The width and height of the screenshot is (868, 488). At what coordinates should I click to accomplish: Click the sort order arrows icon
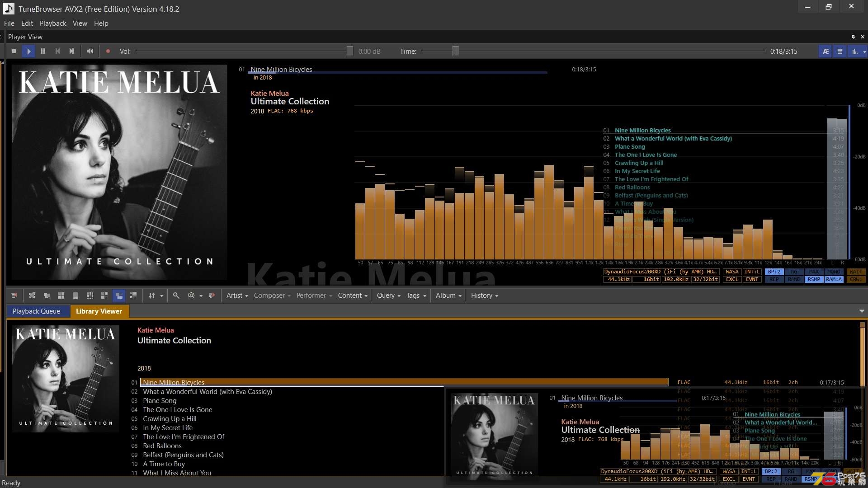(x=152, y=296)
